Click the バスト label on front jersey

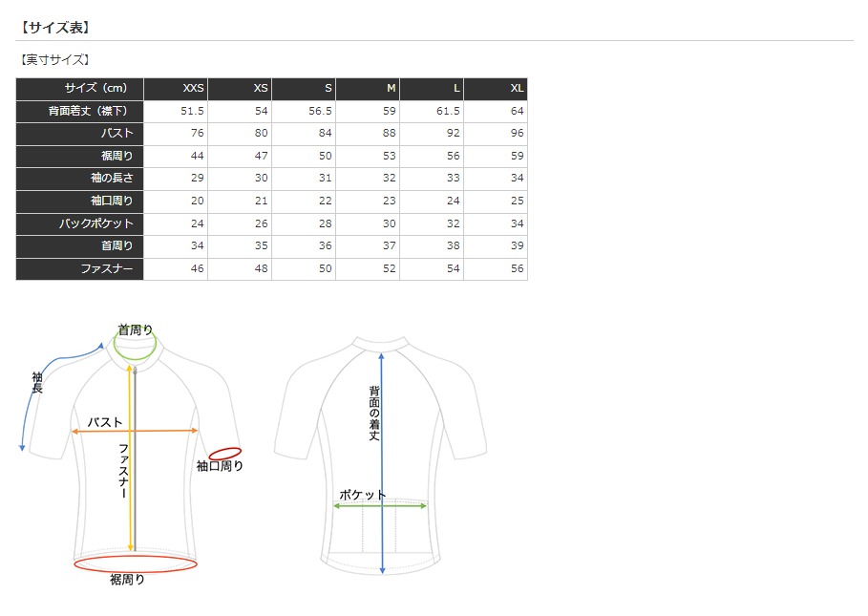tap(105, 422)
